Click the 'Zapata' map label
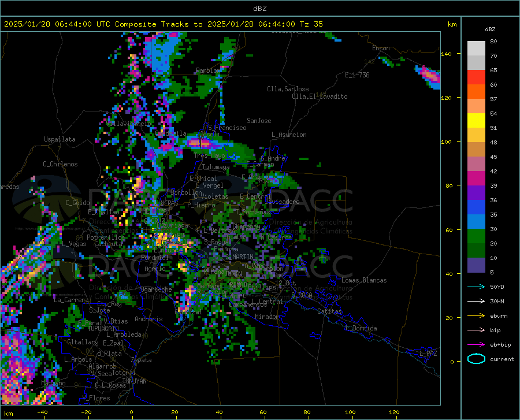Screen dimensions: 520x420 tap(142, 360)
